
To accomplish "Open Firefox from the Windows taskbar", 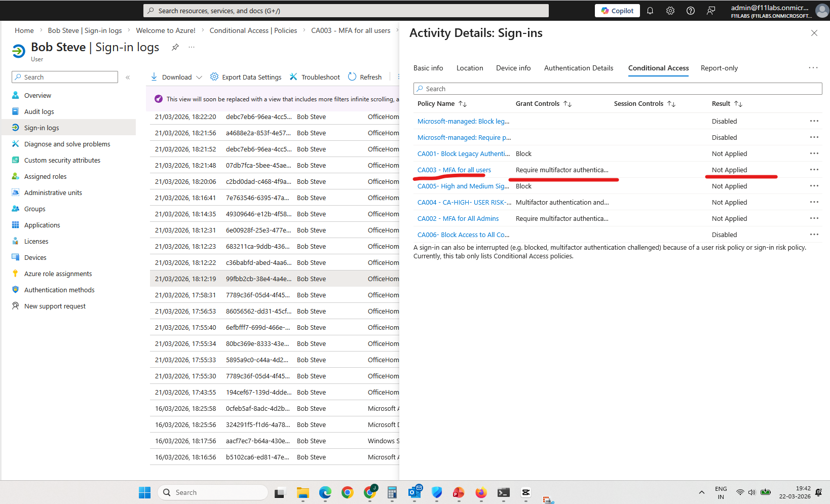I will (481, 492).
